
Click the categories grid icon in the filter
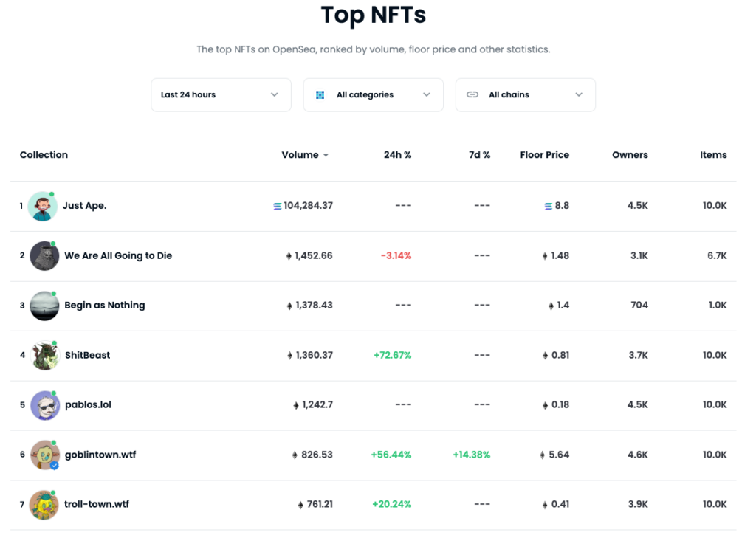pyautogui.click(x=320, y=95)
